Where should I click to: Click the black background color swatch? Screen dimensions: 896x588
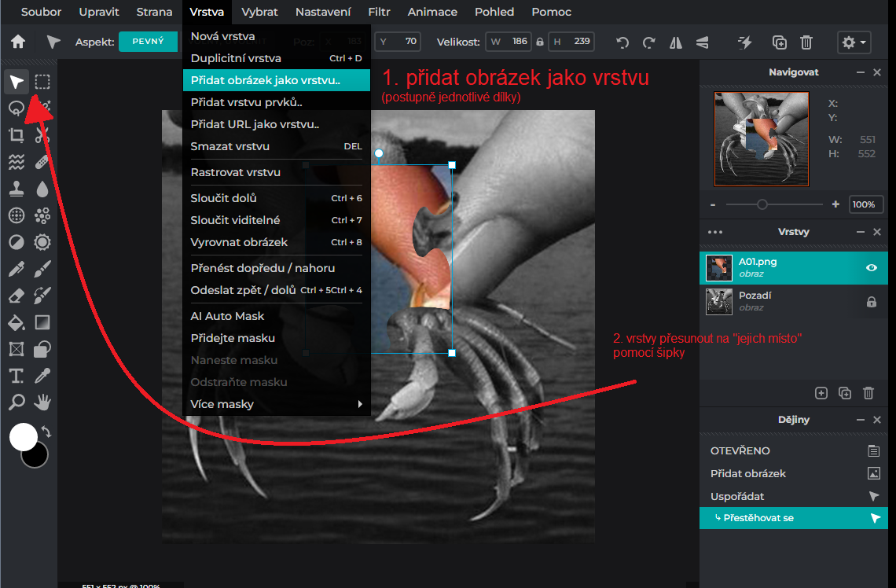(38, 458)
